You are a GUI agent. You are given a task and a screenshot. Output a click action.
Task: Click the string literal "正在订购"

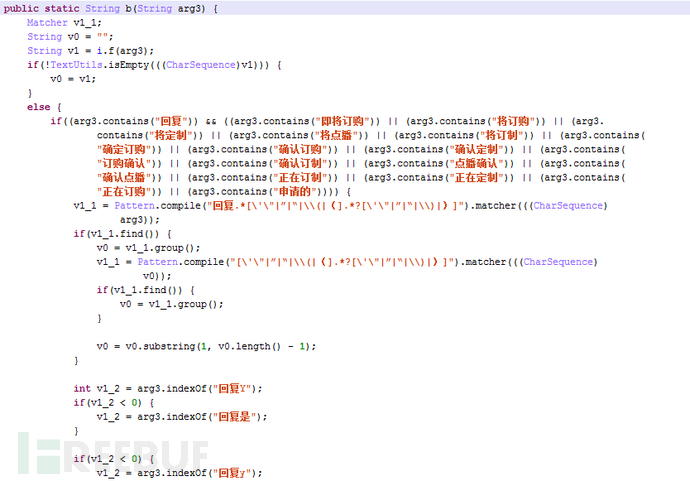coord(124,191)
